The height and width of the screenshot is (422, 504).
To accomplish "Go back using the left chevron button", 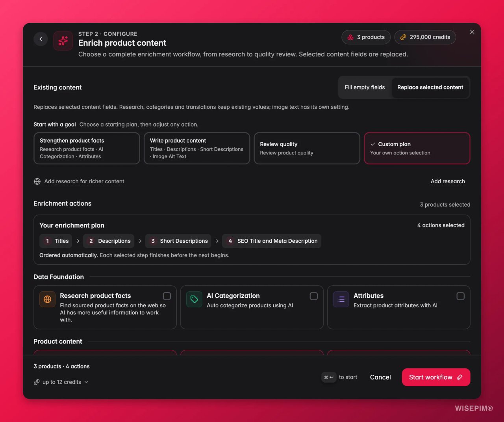I will pos(41,39).
